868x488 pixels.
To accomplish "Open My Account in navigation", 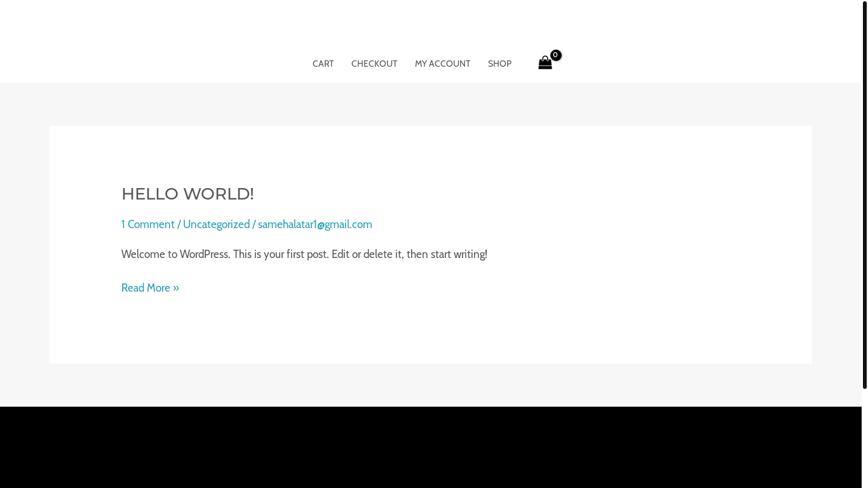I will pos(442,64).
